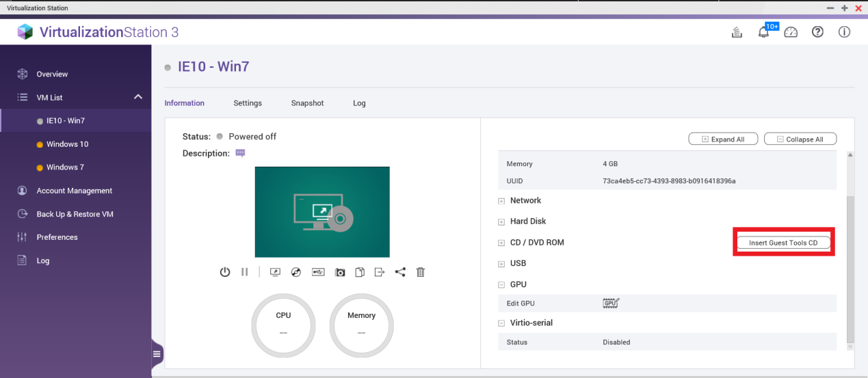Open the VM console icon

click(275, 272)
